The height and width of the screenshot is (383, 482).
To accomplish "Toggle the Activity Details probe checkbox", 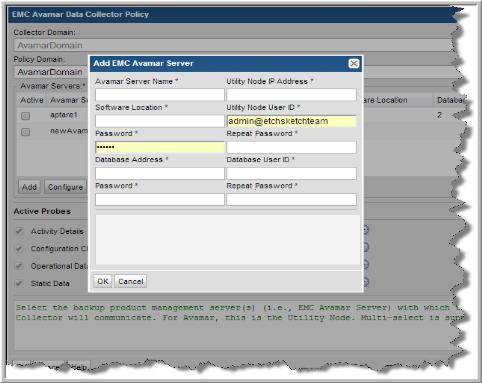I will [19, 231].
